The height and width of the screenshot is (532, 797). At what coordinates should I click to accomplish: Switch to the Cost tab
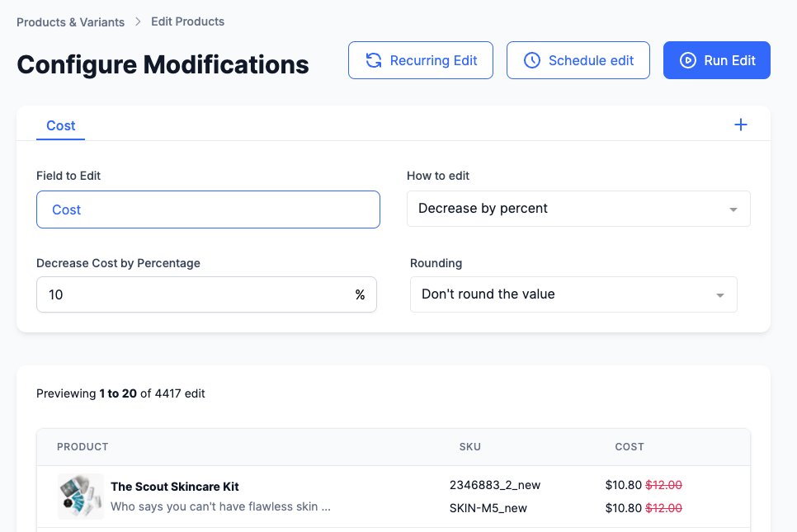pos(61,125)
